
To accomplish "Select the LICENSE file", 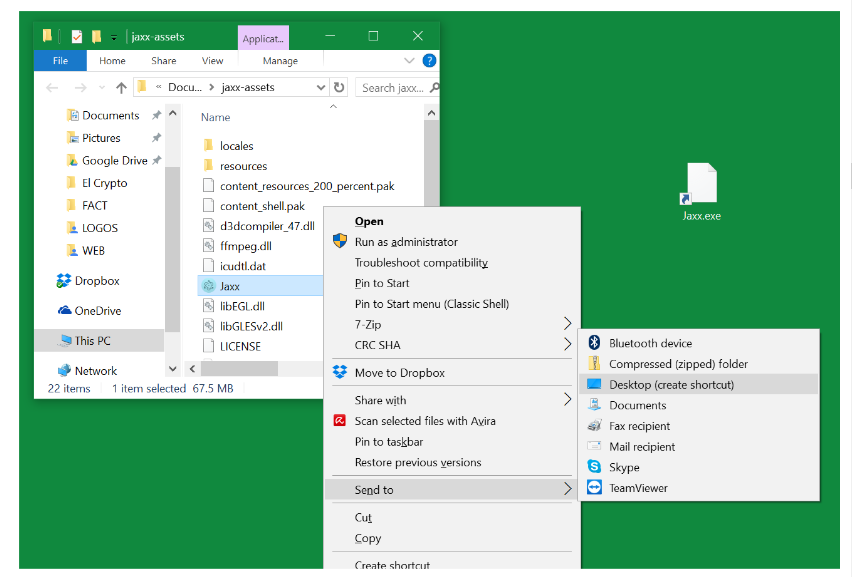I will pyautogui.click(x=240, y=346).
